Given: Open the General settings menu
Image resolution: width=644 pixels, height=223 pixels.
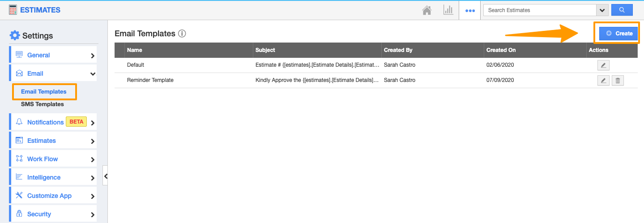Looking at the screenshot, I should coord(53,55).
